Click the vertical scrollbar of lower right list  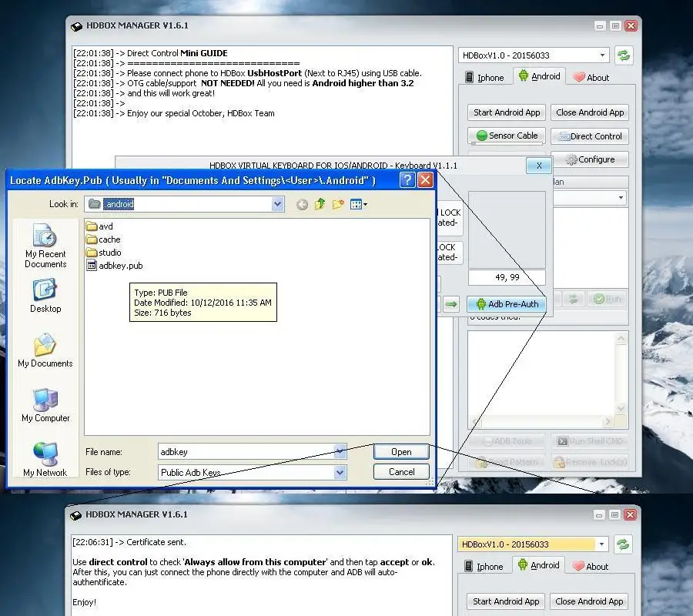[x=621, y=373]
